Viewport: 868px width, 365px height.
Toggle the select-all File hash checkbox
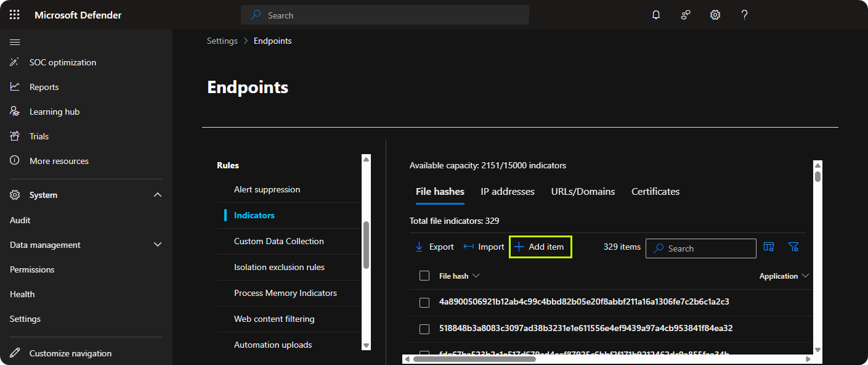424,276
